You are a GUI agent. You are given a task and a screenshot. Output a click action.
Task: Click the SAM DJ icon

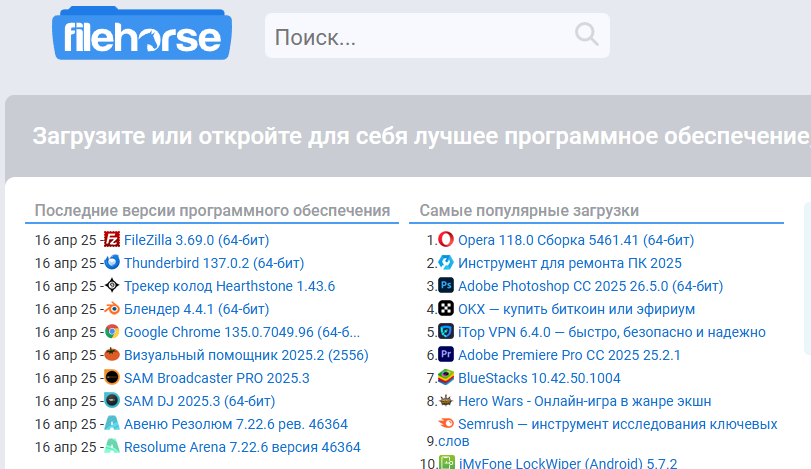pos(112,400)
